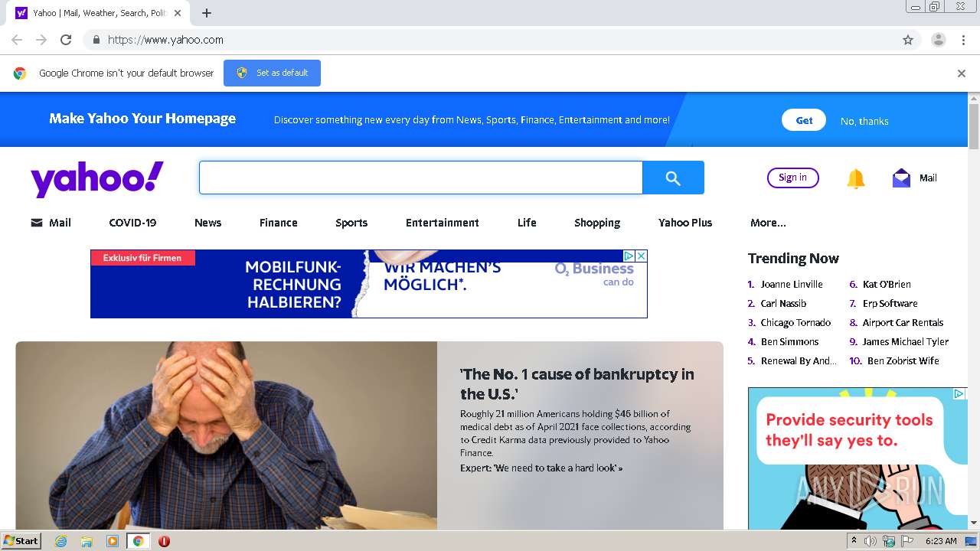The width and height of the screenshot is (980, 551).
Task: Dismiss the banner with No, thanks
Action: click(864, 121)
